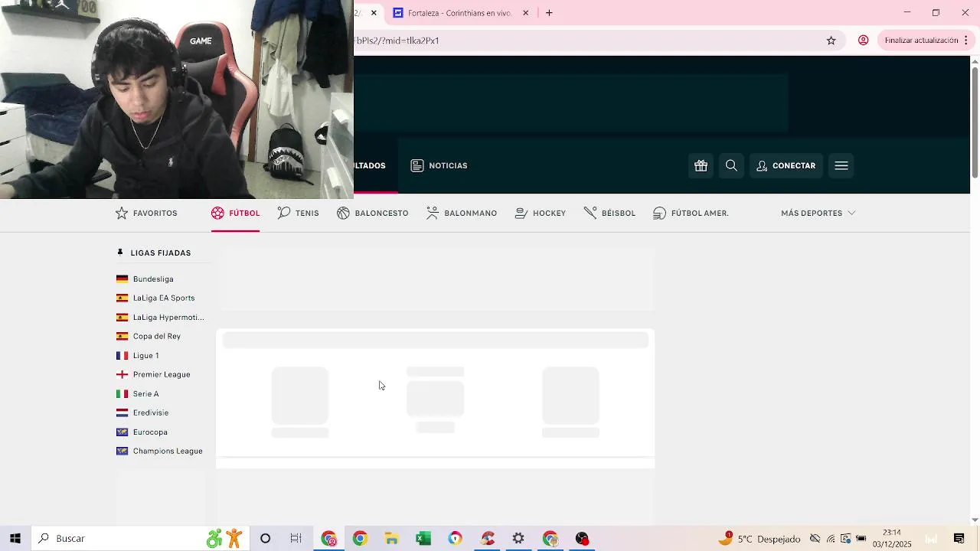980x551 pixels.
Task: Click the star icon in FAVORITOS
Action: [x=121, y=213]
